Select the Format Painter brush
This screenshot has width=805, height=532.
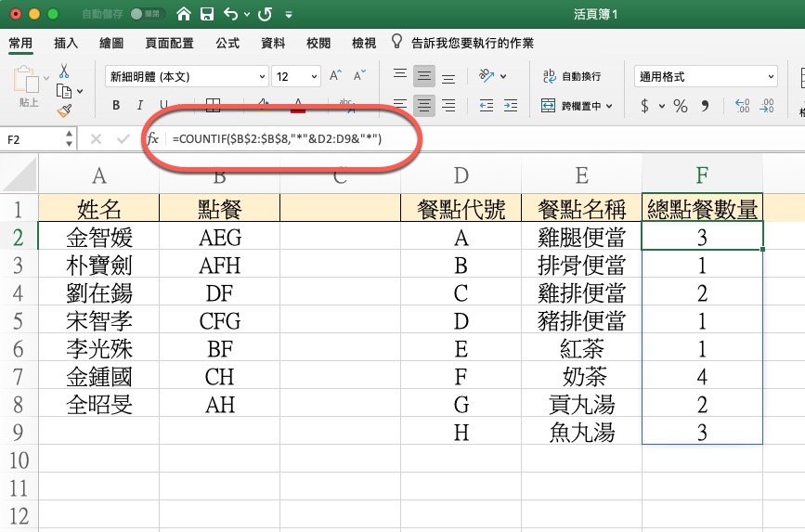tap(64, 110)
